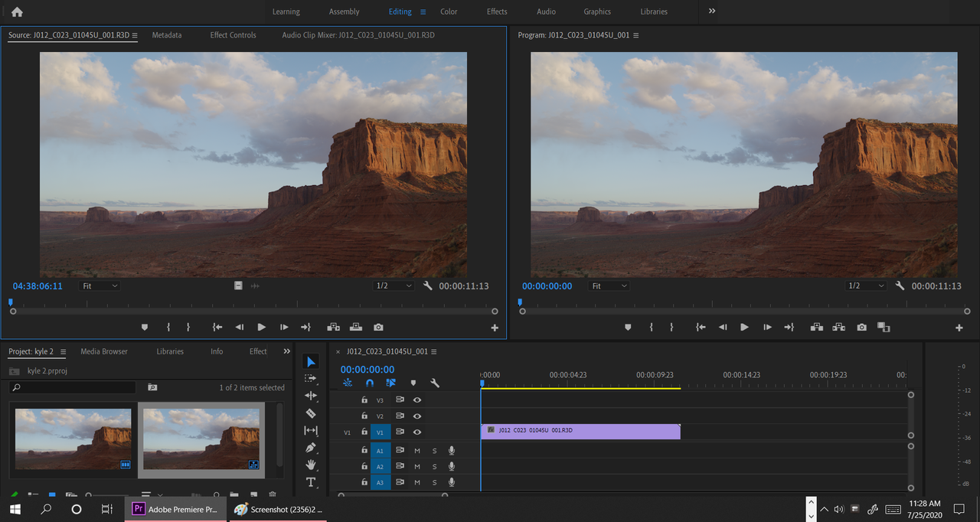This screenshot has width=980, height=522.
Task: Open timeline display settings wrench
Action: tap(435, 383)
